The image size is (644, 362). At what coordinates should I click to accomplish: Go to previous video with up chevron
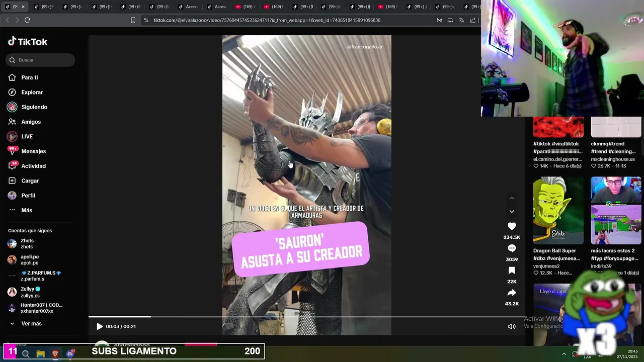(x=512, y=198)
